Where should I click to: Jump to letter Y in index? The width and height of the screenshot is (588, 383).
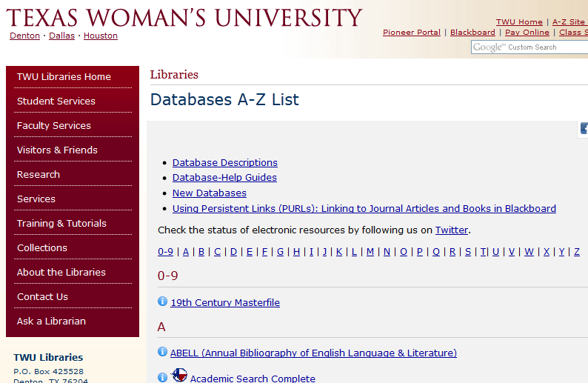(561, 252)
